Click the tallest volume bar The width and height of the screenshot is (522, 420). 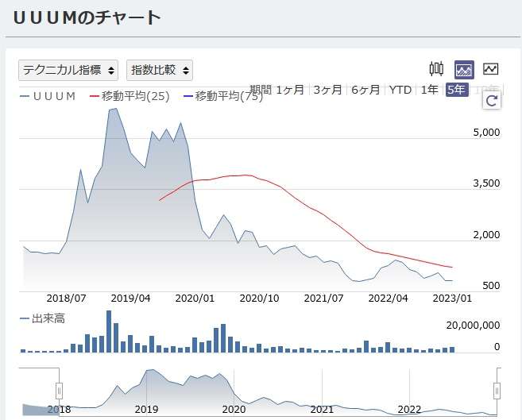coord(109,331)
